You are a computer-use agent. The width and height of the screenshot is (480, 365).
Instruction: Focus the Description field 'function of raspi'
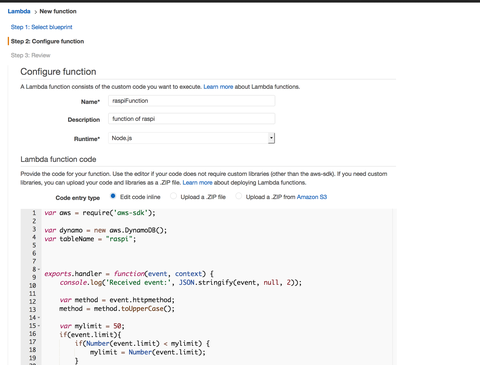pyautogui.click(x=192, y=119)
